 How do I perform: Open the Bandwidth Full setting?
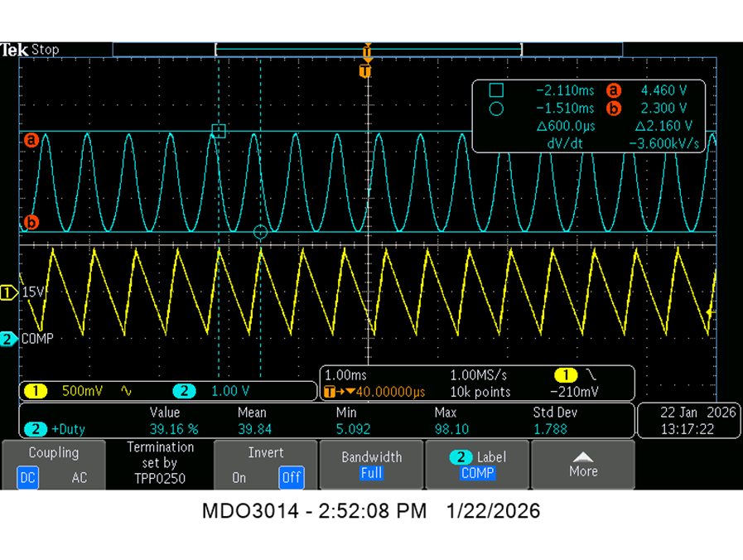tap(371, 464)
